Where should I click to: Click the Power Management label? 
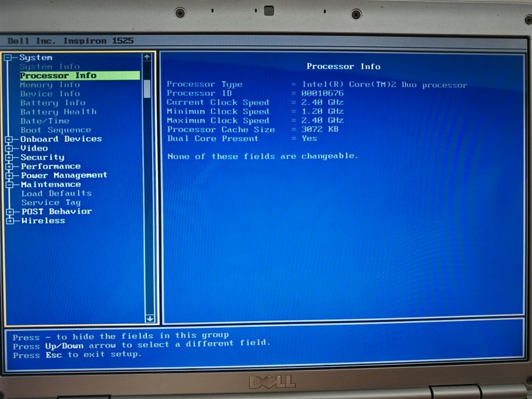click(x=64, y=175)
